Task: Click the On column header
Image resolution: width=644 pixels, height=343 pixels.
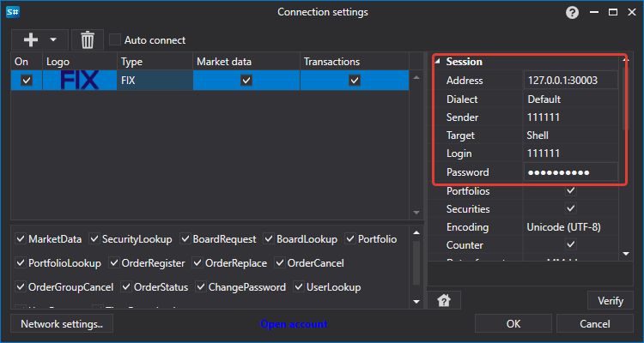Action: tap(27, 62)
